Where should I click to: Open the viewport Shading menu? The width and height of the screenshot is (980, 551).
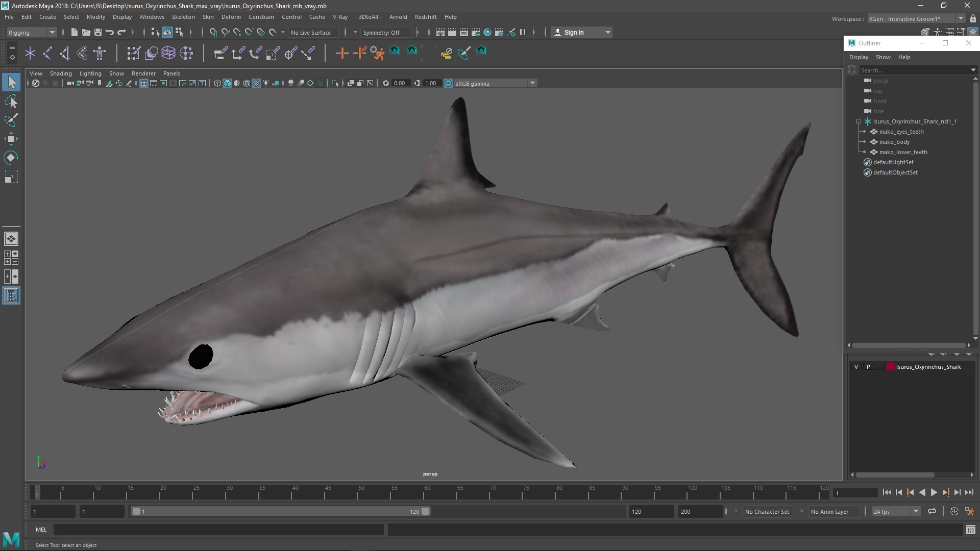pyautogui.click(x=61, y=73)
